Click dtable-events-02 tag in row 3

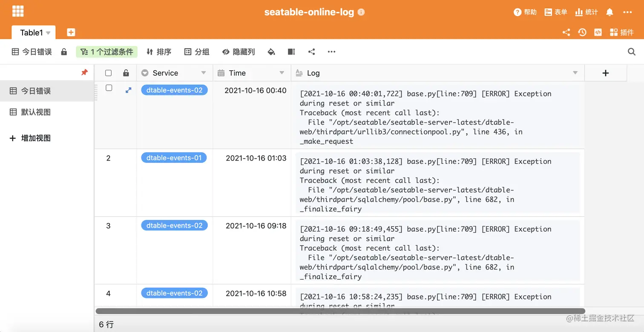tap(174, 226)
